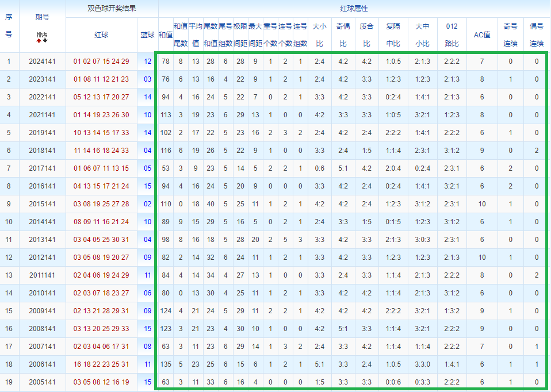Viewport: 551px width, 392px height.
Task: Click the 和值尾数 column header
Action: pos(181,34)
